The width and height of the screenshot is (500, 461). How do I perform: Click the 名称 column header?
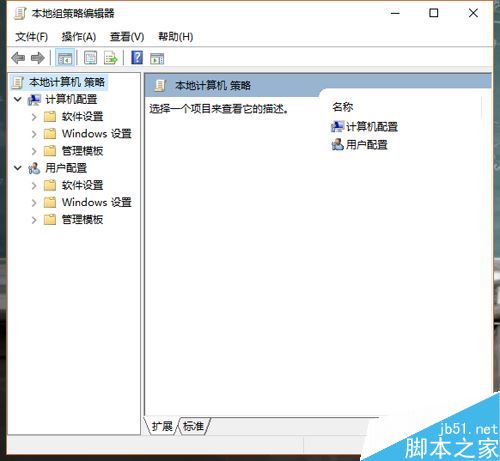point(343,107)
